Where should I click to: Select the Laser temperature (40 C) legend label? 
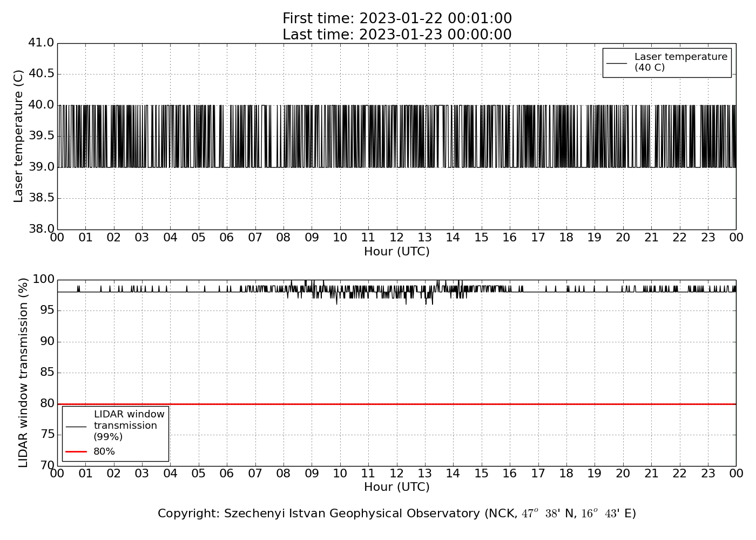[680, 62]
